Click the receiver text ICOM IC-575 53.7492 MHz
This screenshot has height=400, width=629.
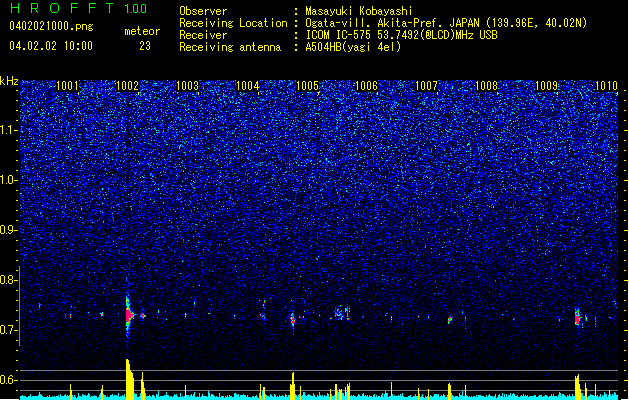pyautogui.click(x=401, y=35)
